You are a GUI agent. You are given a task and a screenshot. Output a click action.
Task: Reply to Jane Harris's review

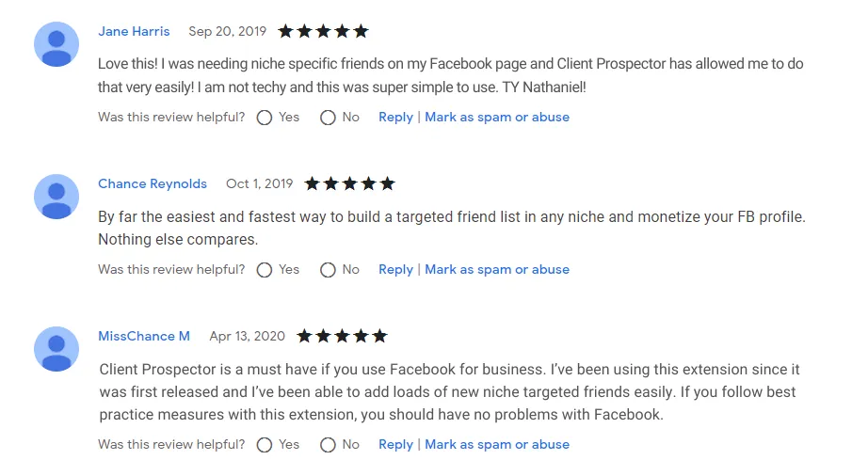[395, 118]
